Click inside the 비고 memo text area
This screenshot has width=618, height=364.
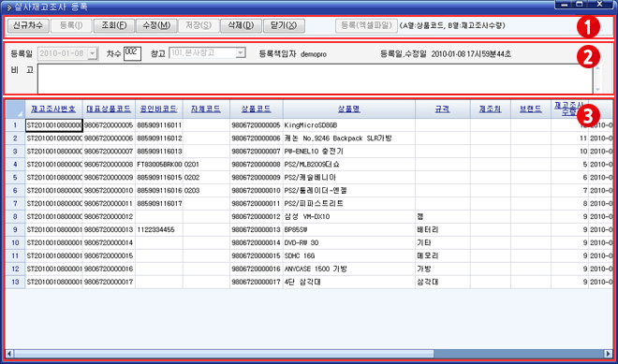pyautogui.click(x=315, y=79)
